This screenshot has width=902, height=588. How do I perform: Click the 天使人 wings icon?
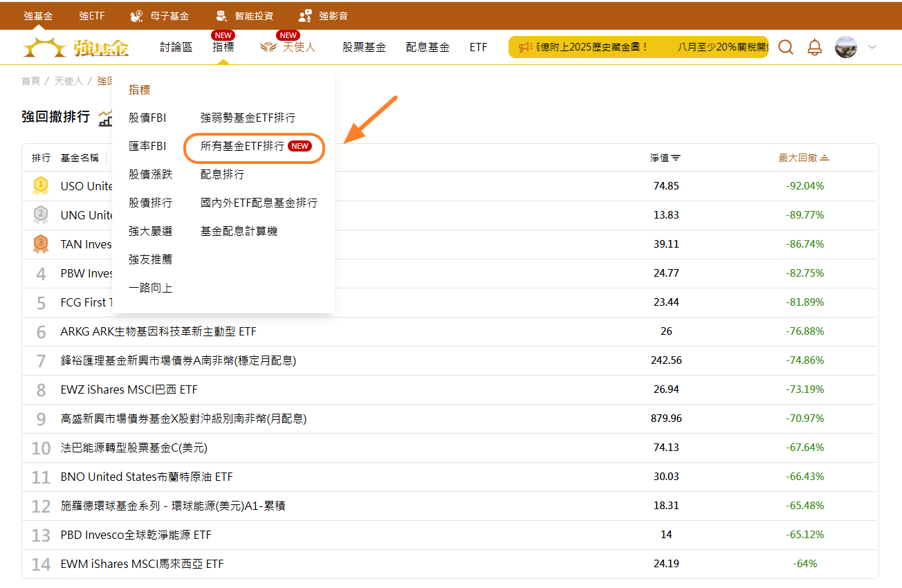[268, 47]
